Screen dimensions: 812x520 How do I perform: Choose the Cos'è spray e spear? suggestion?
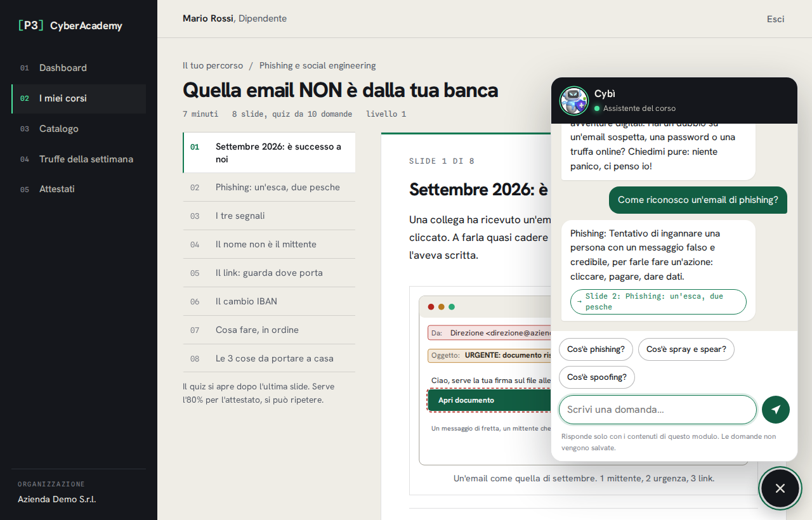(686, 349)
